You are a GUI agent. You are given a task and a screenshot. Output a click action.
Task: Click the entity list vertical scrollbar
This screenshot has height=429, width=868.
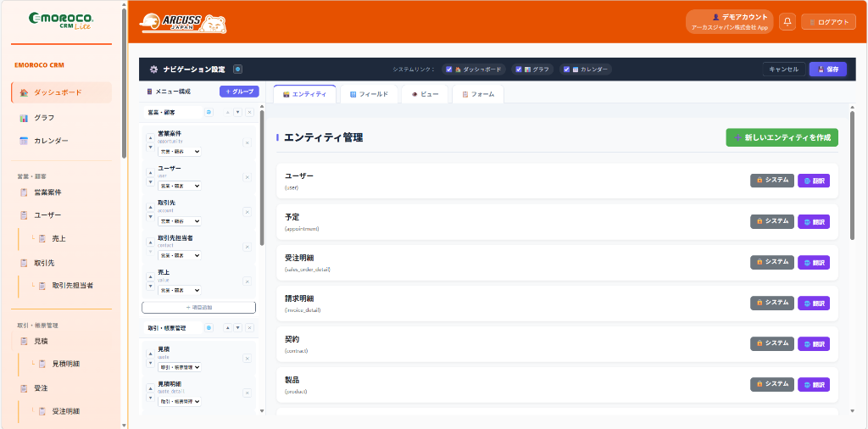pyautogui.click(x=853, y=175)
